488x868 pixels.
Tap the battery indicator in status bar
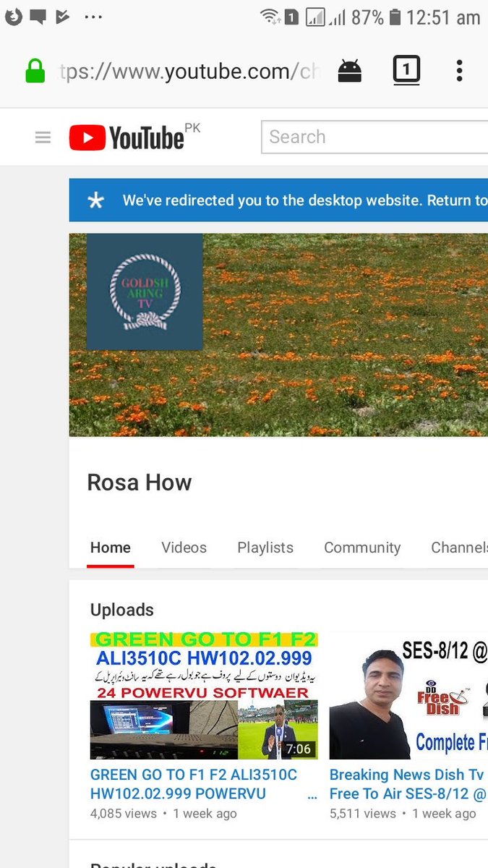coord(395,17)
